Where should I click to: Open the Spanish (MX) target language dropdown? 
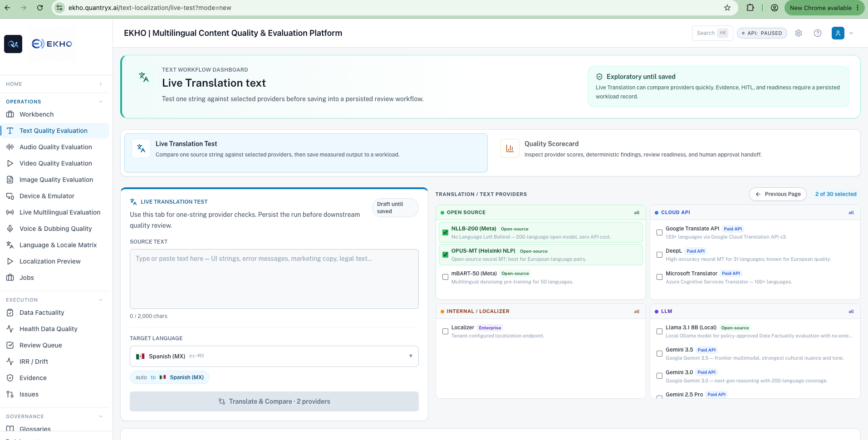point(274,357)
